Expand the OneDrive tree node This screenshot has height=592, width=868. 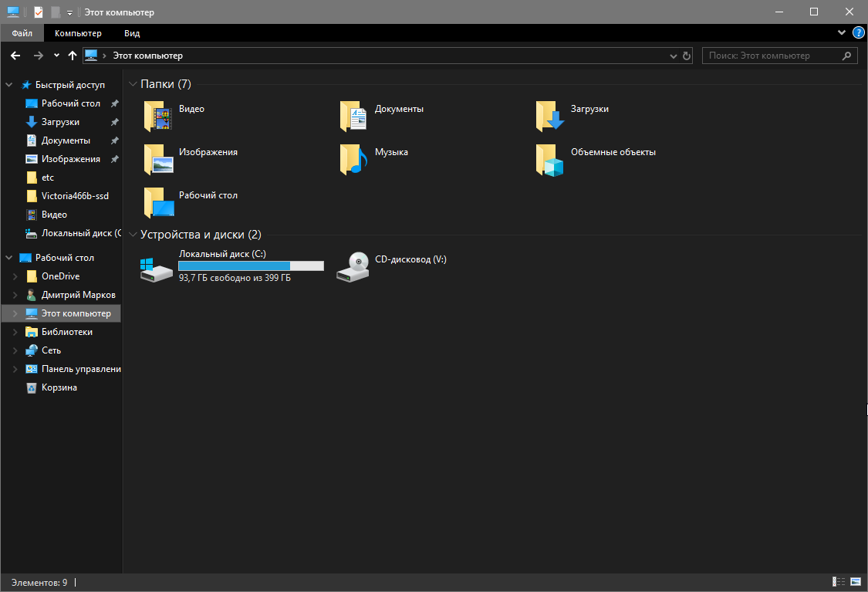pyautogui.click(x=15, y=276)
